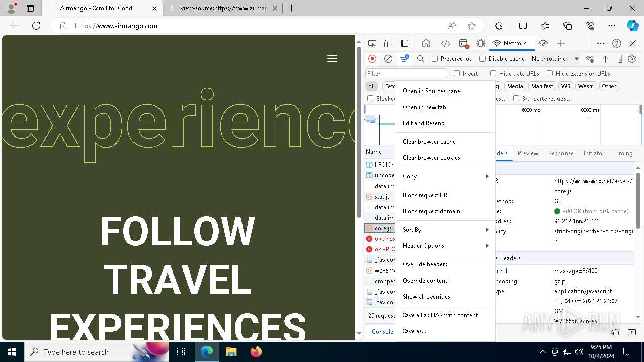Check Hide extension URLs checkbox
The image size is (644, 362).
click(550, 73)
